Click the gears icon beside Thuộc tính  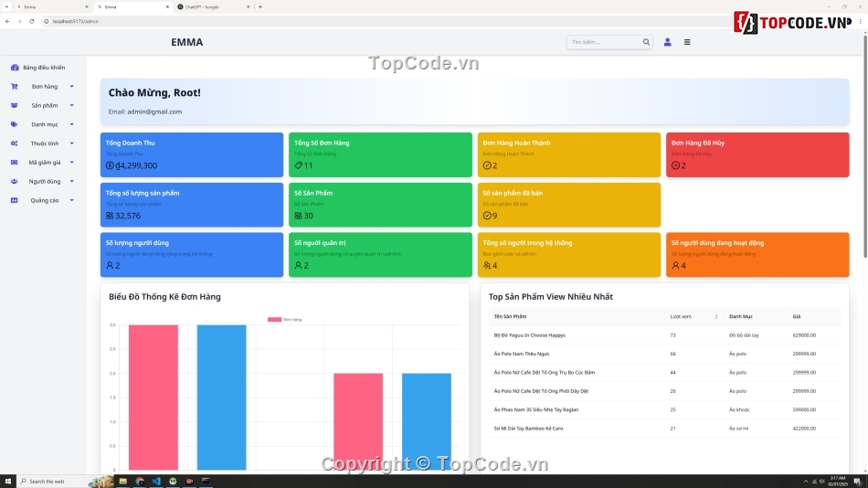pyautogui.click(x=15, y=143)
